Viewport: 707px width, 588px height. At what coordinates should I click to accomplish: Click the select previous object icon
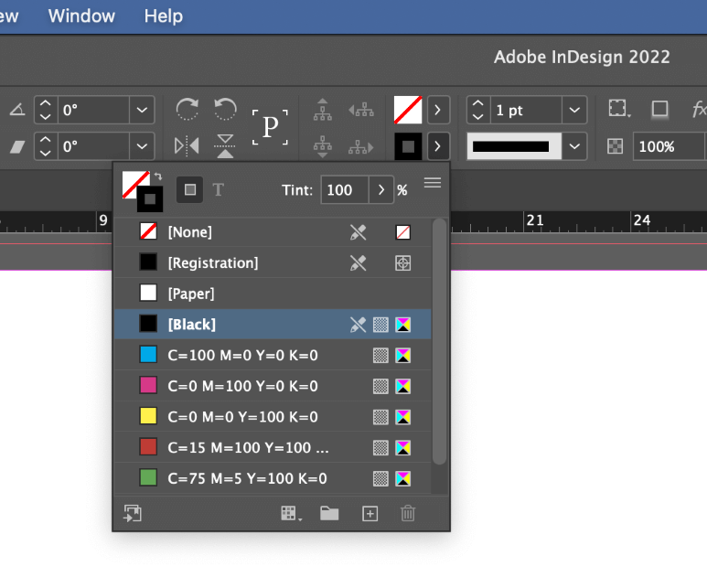pos(360,110)
